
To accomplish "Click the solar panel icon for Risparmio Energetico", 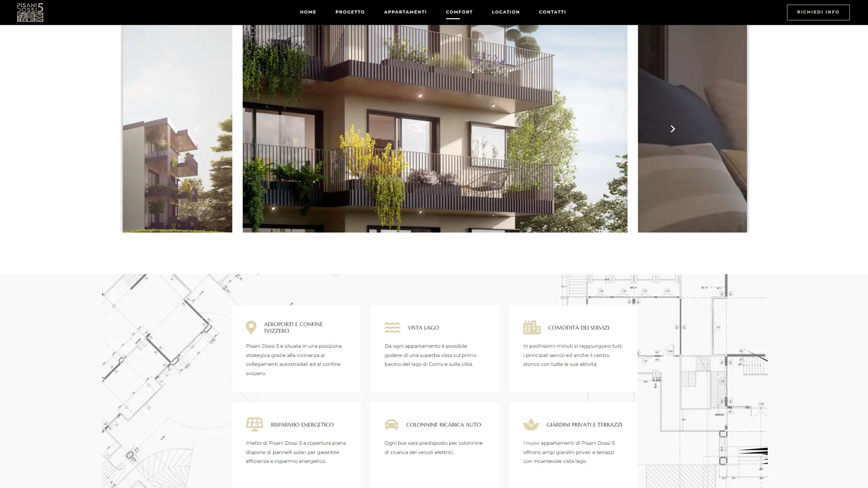I will [x=254, y=424].
